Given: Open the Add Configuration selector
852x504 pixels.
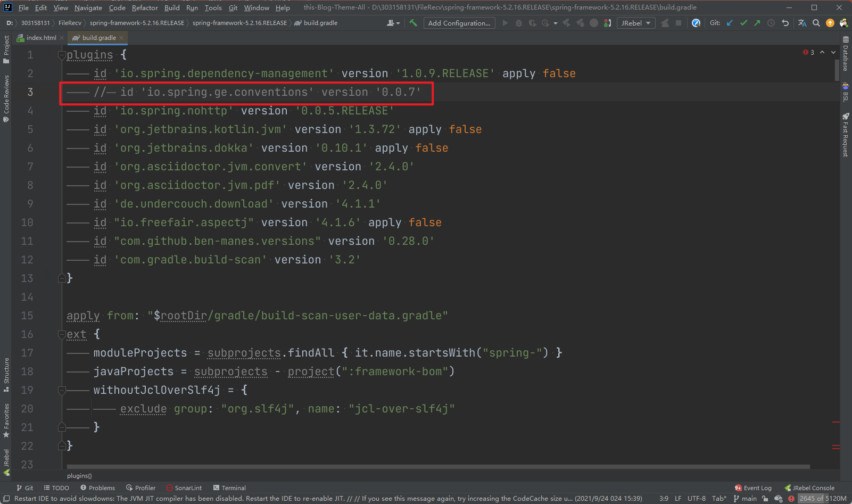Looking at the screenshot, I should [x=459, y=23].
